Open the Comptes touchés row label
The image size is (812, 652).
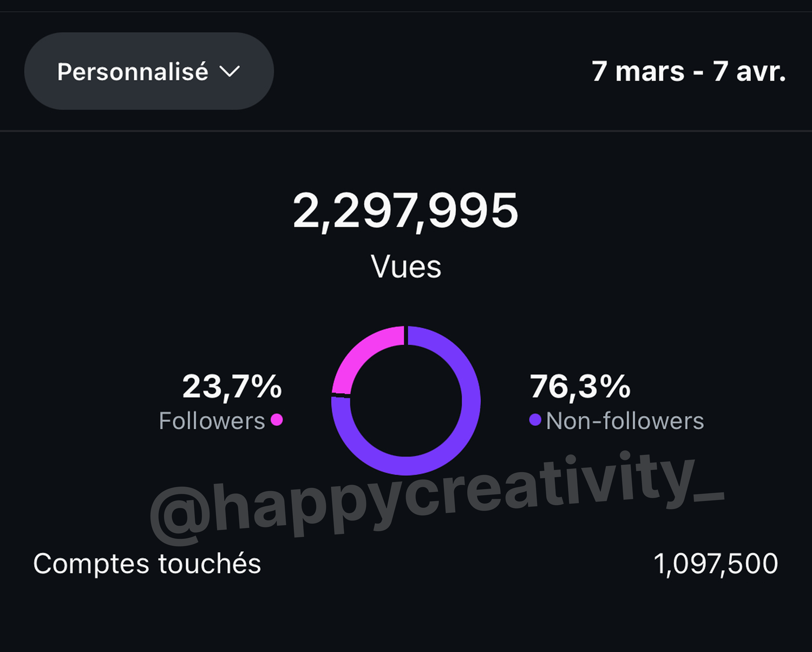coord(147,564)
